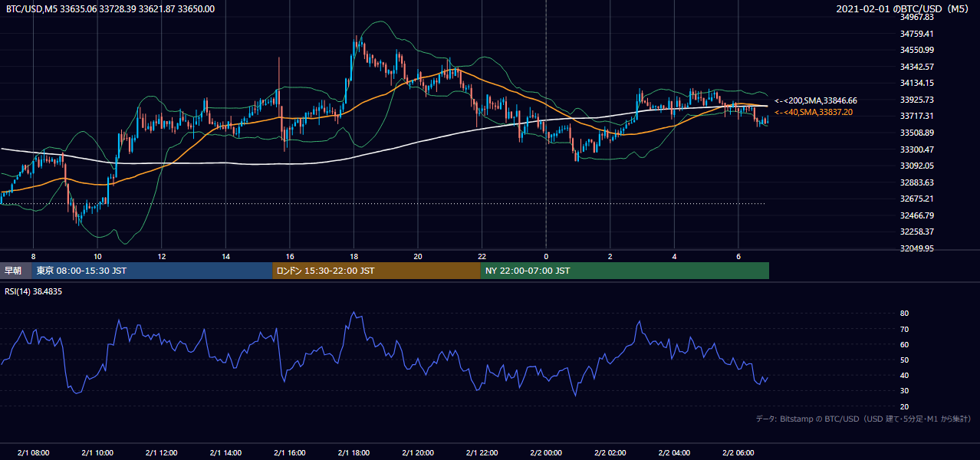The width and height of the screenshot is (980, 460).
Task: Click price axis value 32258.37
Action: [916, 232]
